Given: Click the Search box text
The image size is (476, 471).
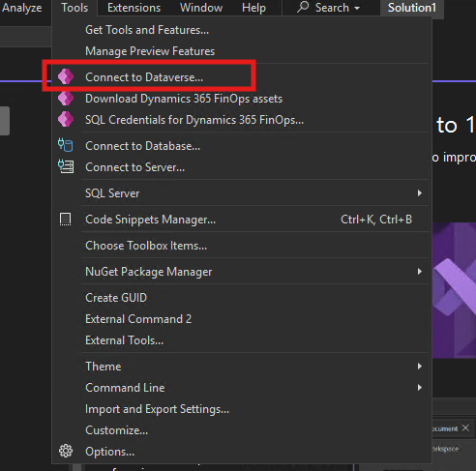Looking at the screenshot, I should coord(332,8).
